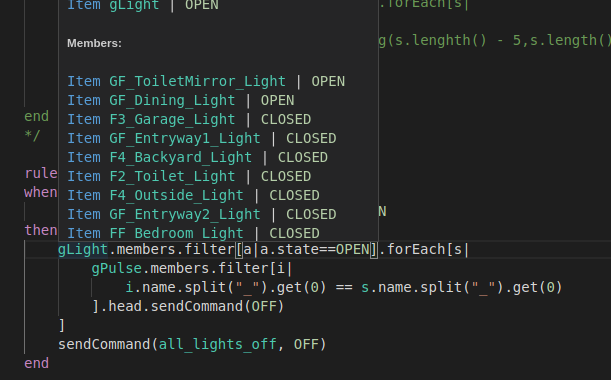Click F2_Toilet_Light member entry
Viewport: 611px width, 380px height.
pos(172,177)
